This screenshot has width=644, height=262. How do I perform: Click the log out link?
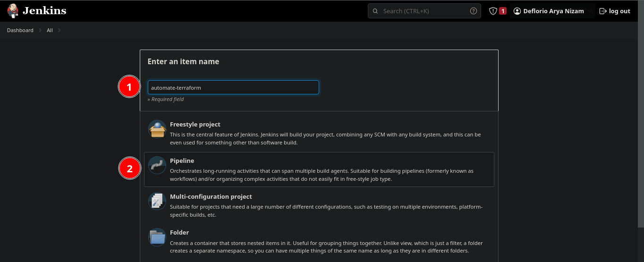[x=615, y=11]
